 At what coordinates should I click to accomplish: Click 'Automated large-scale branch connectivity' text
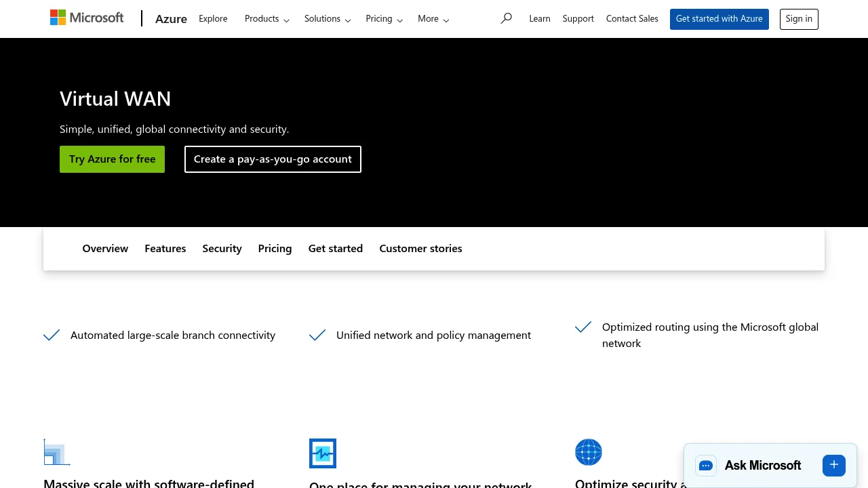pyautogui.click(x=173, y=335)
